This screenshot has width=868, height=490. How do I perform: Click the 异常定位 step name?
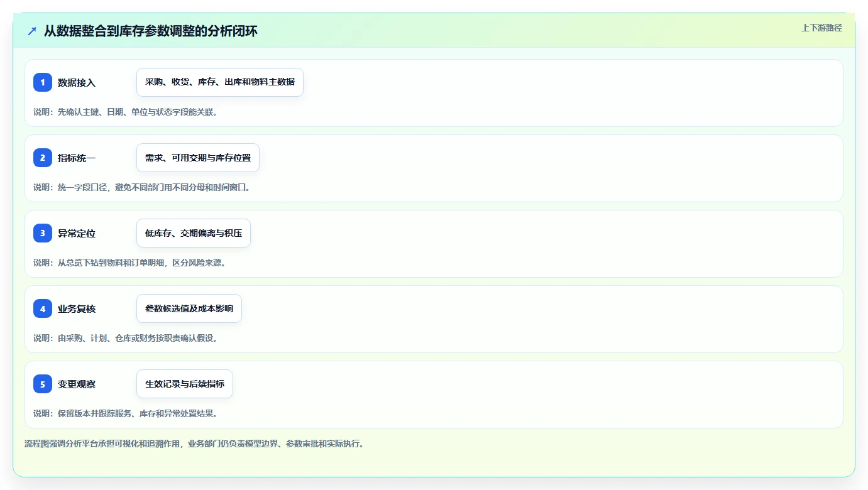coord(77,233)
